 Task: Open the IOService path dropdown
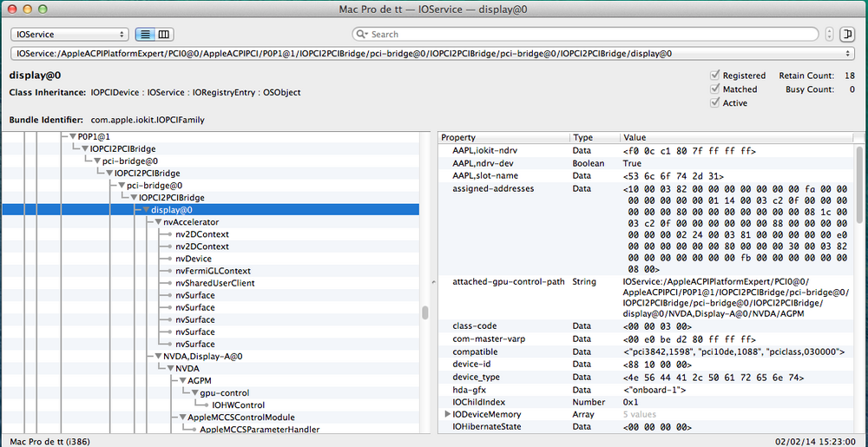pos(433,54)
